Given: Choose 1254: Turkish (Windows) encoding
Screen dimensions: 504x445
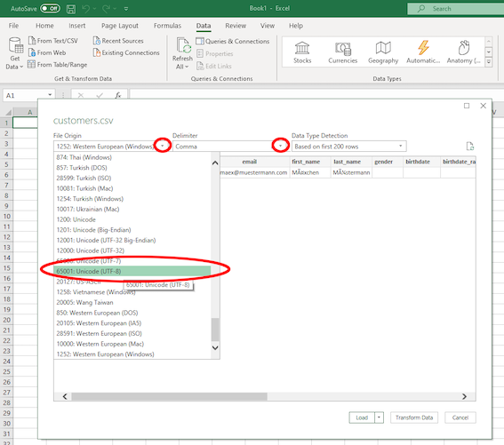Looking at the screenshot, I should click(132, 199).
